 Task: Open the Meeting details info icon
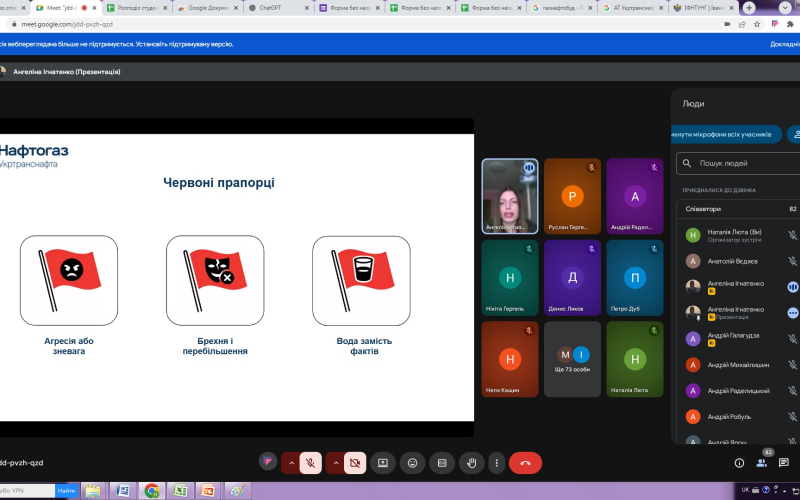click(x=739, y=463)
